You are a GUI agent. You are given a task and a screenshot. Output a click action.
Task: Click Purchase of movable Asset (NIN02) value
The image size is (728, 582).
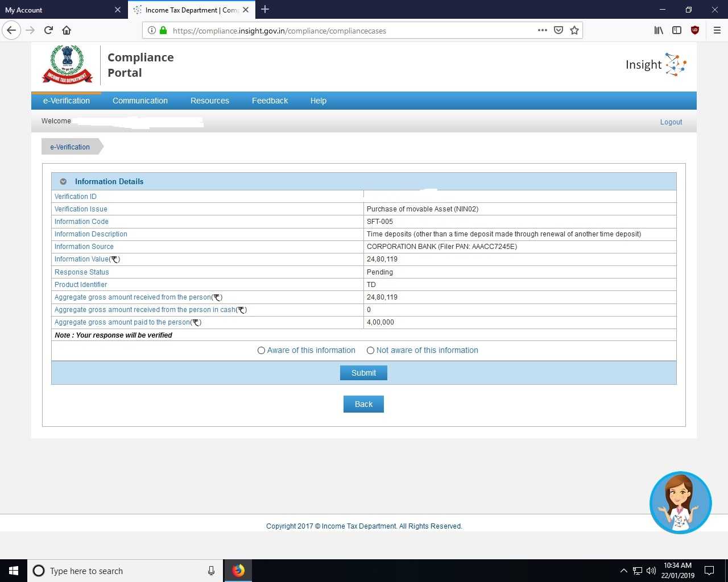[423, 209]
